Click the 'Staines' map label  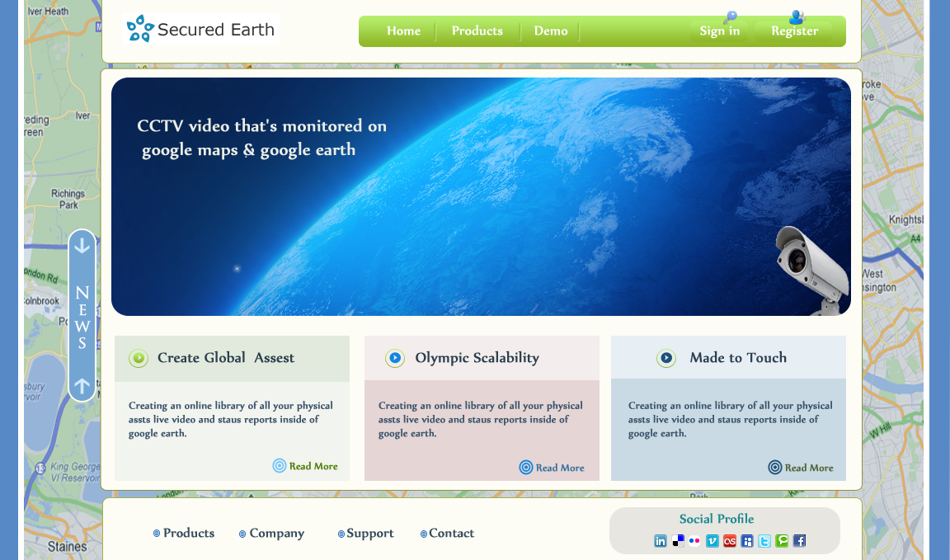tap(68, 547)
